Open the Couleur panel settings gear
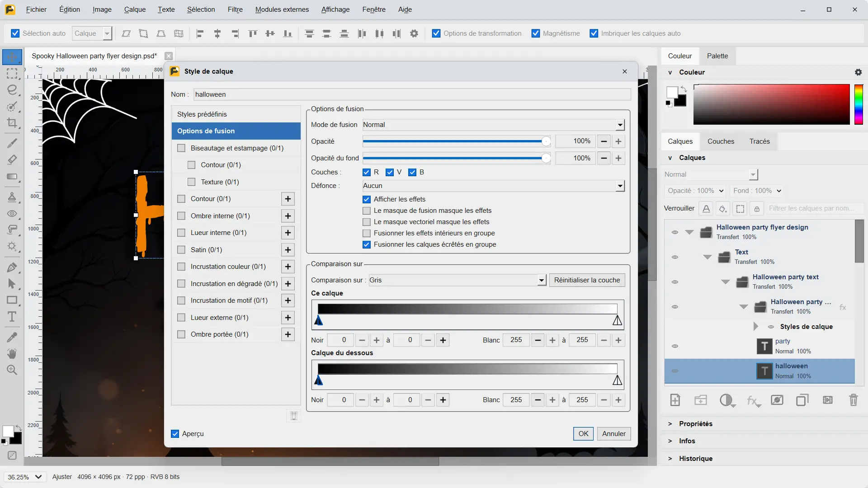Screen dimensions: 868x488 858,72
